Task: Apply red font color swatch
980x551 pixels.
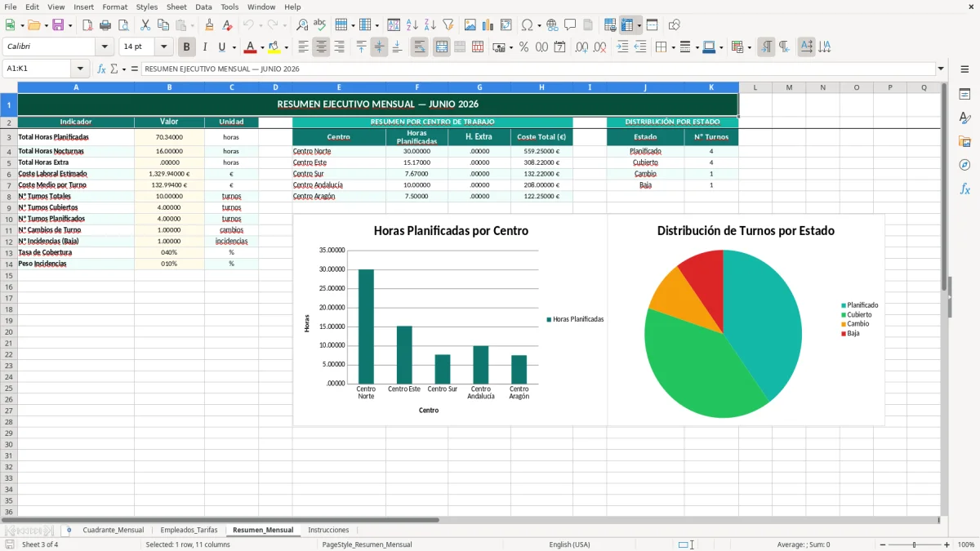Action: (251, 47)
